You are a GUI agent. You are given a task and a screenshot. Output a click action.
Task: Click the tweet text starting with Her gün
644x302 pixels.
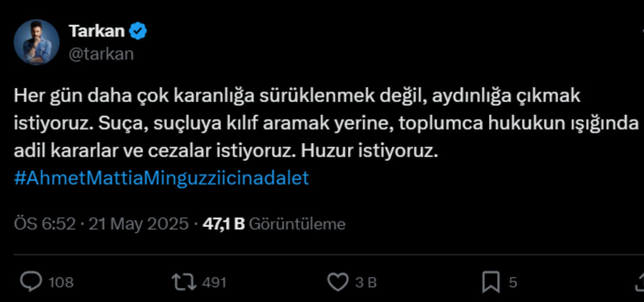[x=327, y=124]
